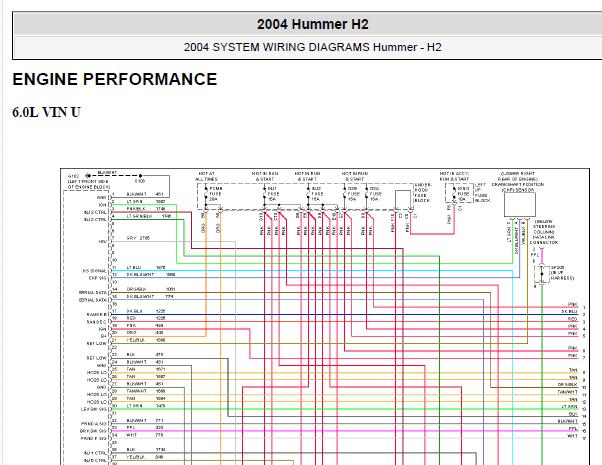Click the "KS SIGNAL" pin label
The height and width of the screenshot is (465, 602).
(x=94, y=271)
